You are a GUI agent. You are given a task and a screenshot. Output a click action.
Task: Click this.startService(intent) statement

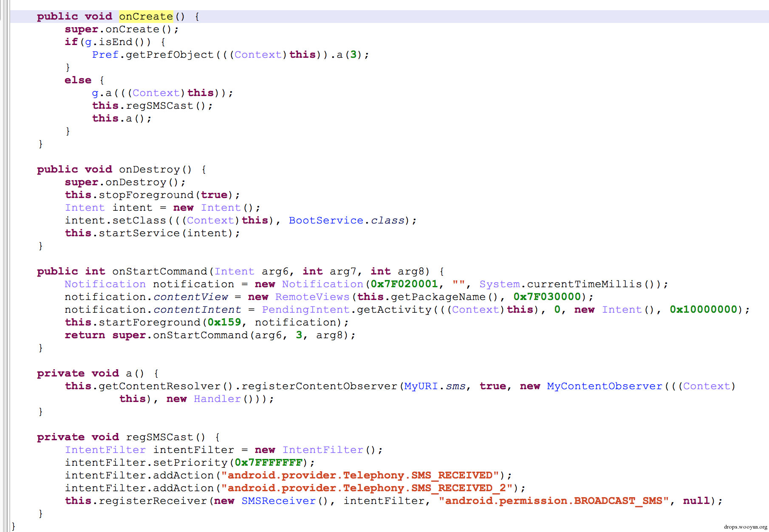tap(153, 233)
